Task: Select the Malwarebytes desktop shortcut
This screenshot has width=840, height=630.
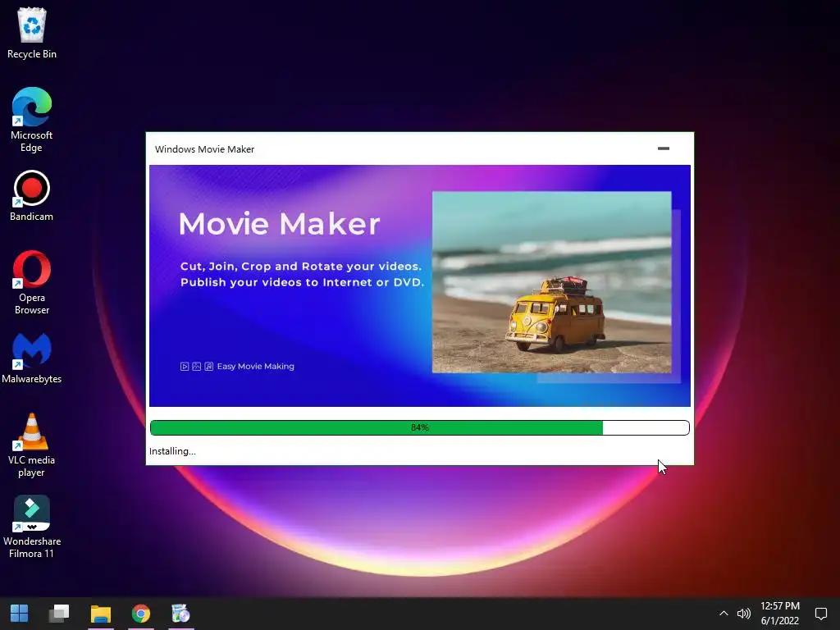Action: (x=32, y=358)
